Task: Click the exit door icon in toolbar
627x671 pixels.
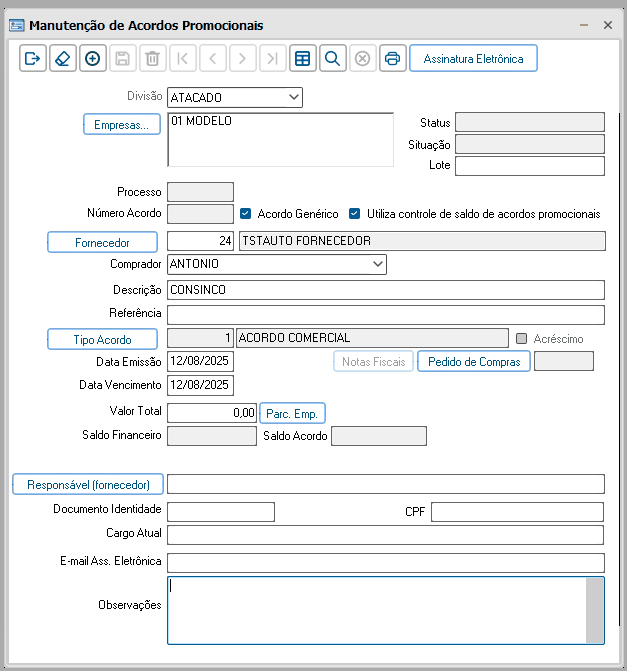Action: [x=33, y=58]
